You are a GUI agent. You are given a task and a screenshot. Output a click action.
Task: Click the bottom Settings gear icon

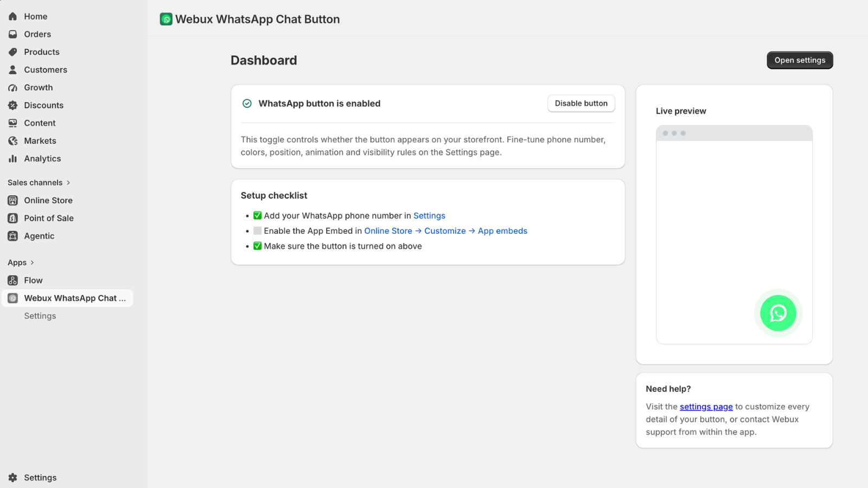(x=13, y=478)
